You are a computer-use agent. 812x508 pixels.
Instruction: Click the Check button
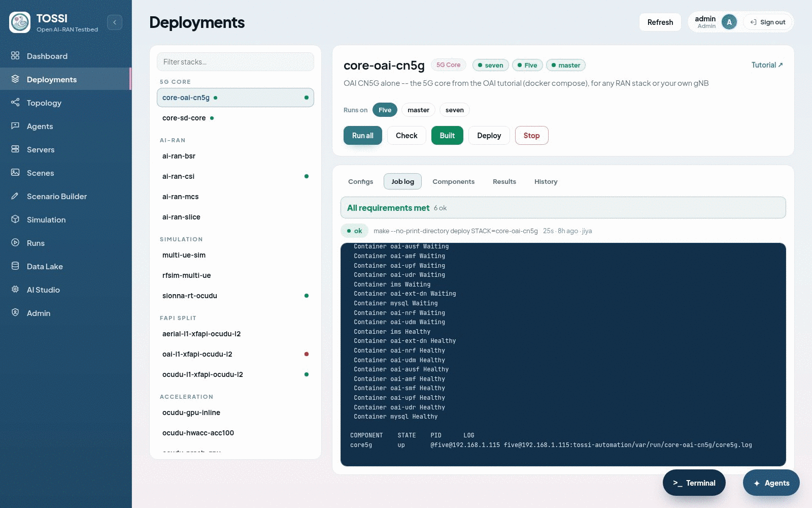pyautogui.click(x=407, y=136)
